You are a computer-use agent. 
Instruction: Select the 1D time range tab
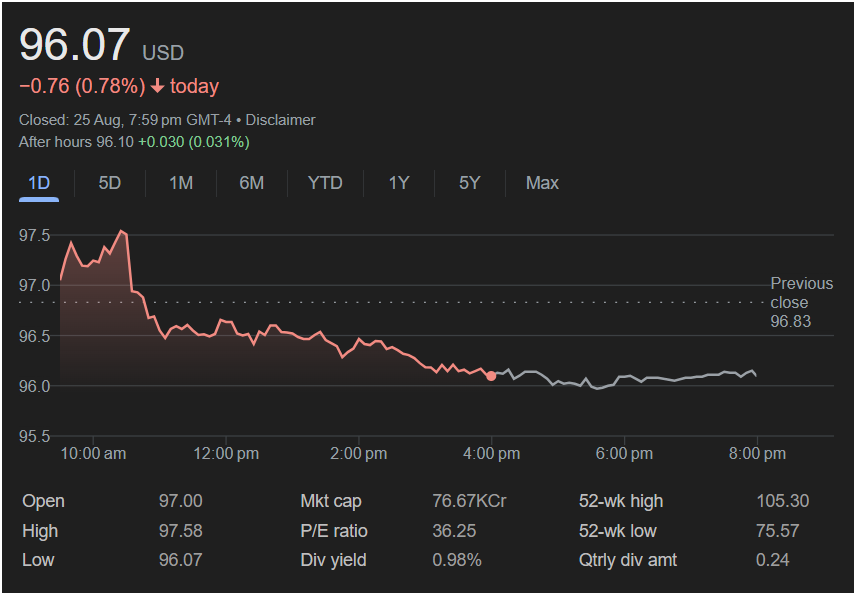(39, 183)
